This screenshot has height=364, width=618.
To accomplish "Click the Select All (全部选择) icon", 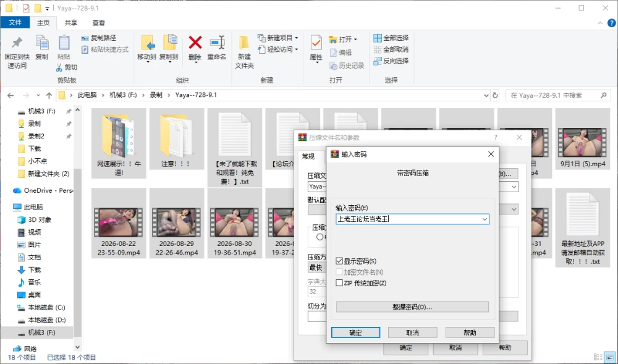I will (x=378, y=38).
